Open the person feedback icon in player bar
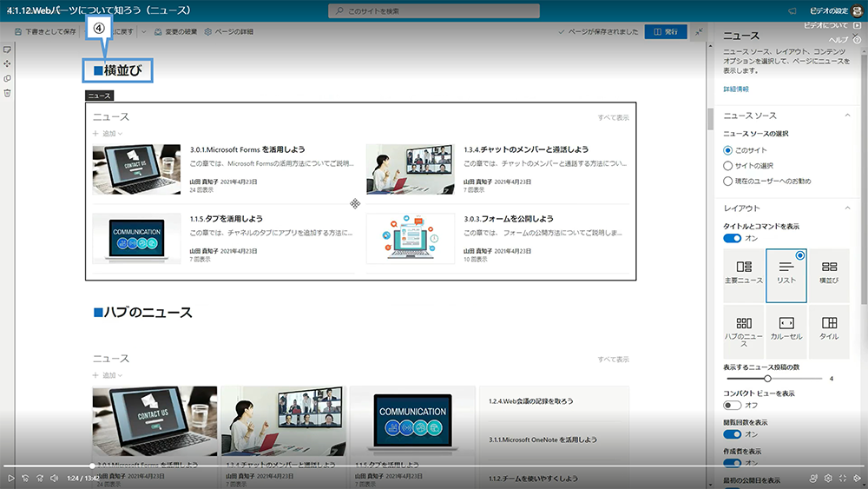Screen dimensions: 868x489 813,478
